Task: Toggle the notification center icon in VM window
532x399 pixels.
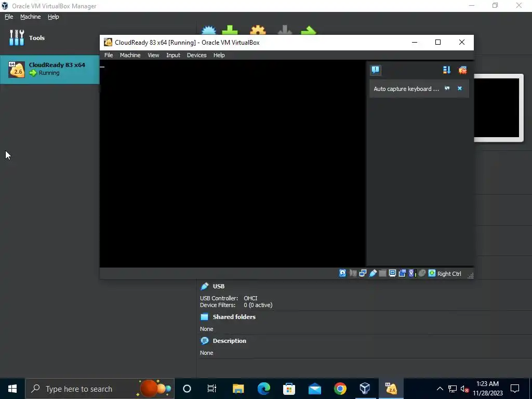Action: pyautogui.click(x=376, y=70)
